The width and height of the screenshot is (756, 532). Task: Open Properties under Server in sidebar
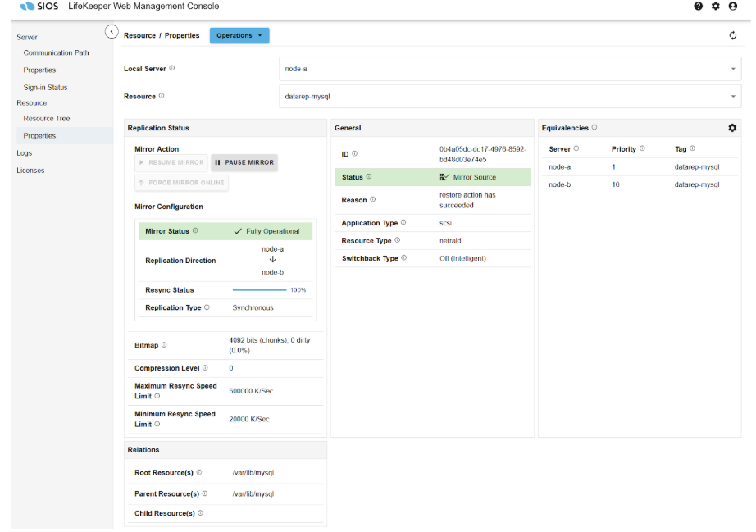coord(39,70)
